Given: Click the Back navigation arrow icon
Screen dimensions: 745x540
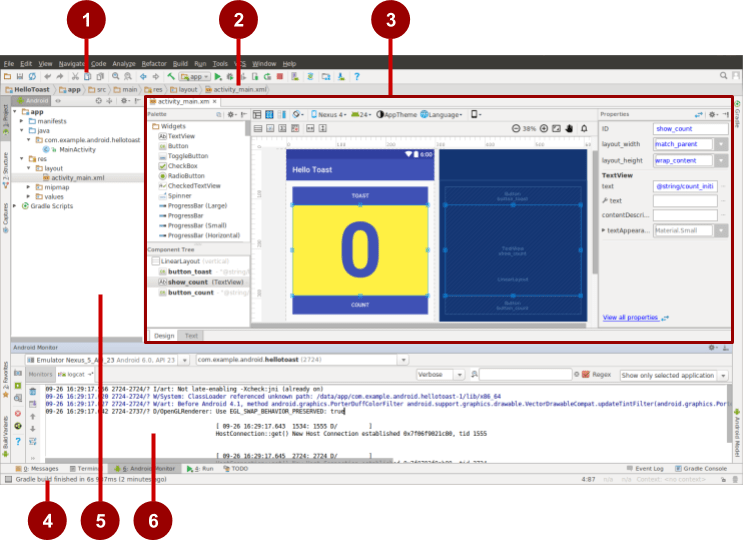Looking at the screenshot, I should tap(143, 76).
